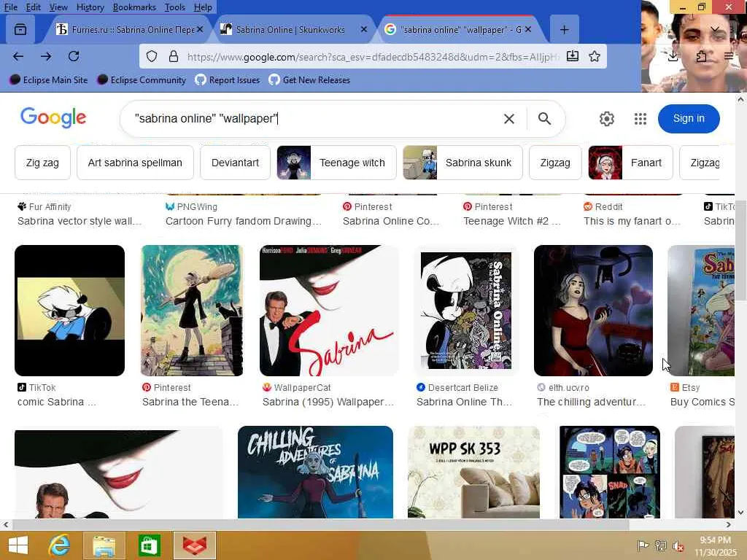Click the fox browser taskbar icon
This screenshot has width=747, height=560.
[x=194, y=545]
